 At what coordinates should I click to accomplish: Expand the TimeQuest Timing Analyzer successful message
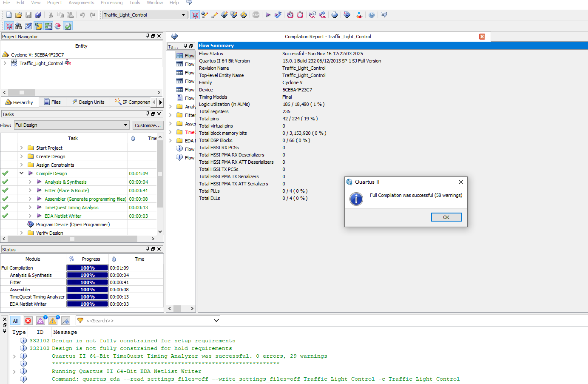coord(14,356)
